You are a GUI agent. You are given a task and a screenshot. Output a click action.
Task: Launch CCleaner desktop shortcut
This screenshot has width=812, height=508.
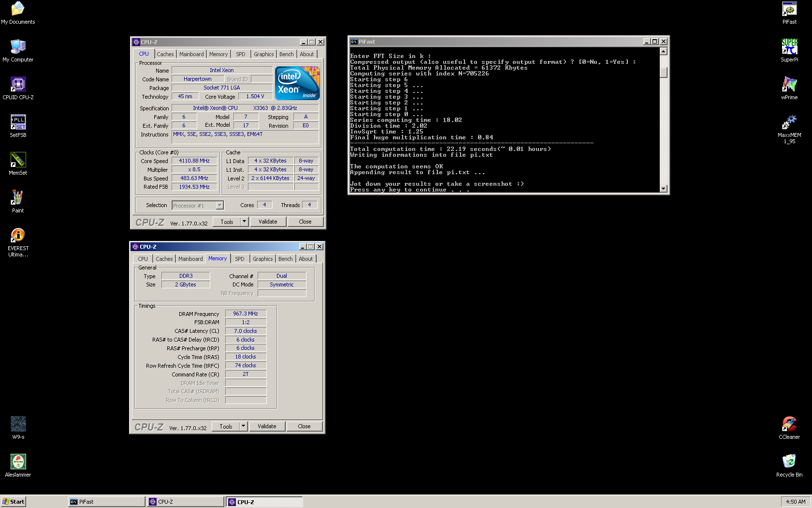pyautogui.click(x=789, y=428)
